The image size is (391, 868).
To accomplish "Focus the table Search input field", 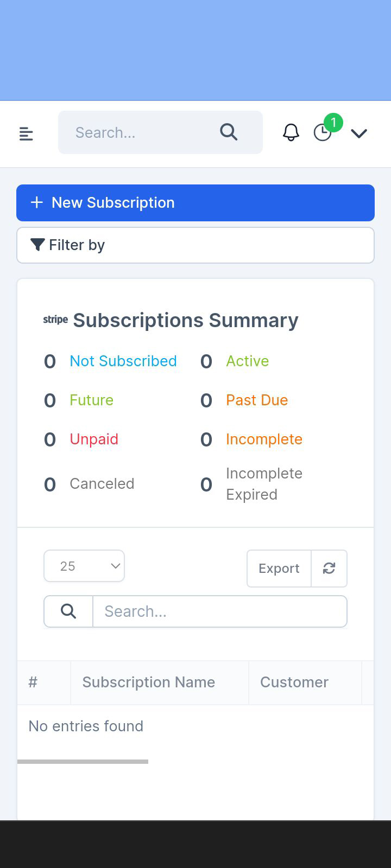I will coord(220,611).
